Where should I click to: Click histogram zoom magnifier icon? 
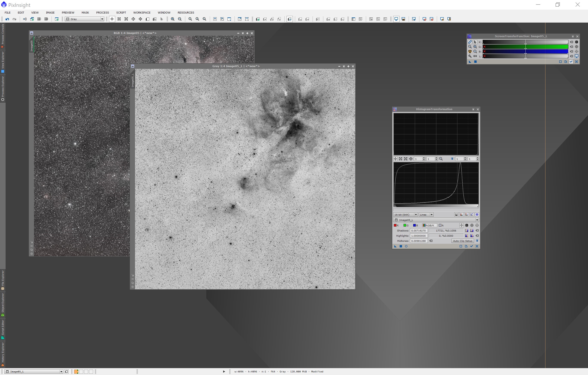click(441, 159)
